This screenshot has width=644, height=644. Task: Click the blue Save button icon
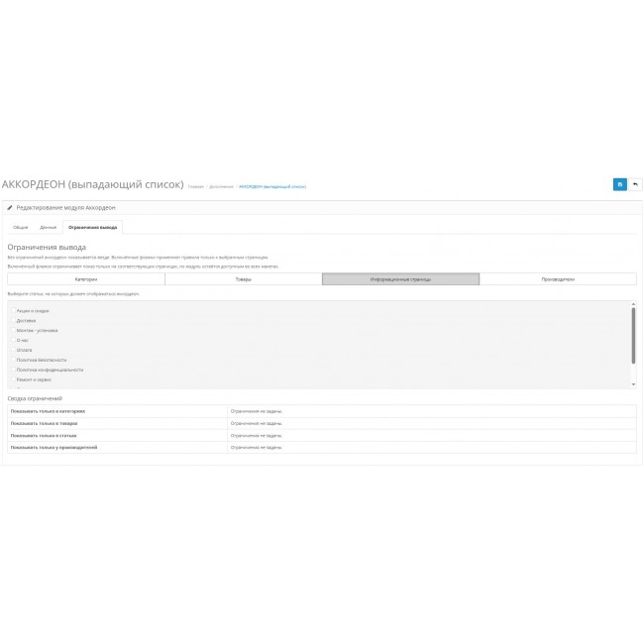click(619, 184)
